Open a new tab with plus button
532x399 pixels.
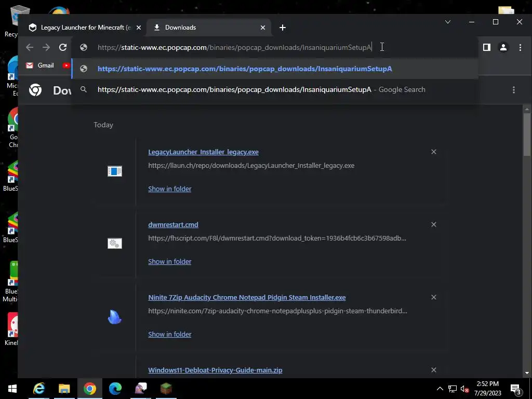point(283,28)
